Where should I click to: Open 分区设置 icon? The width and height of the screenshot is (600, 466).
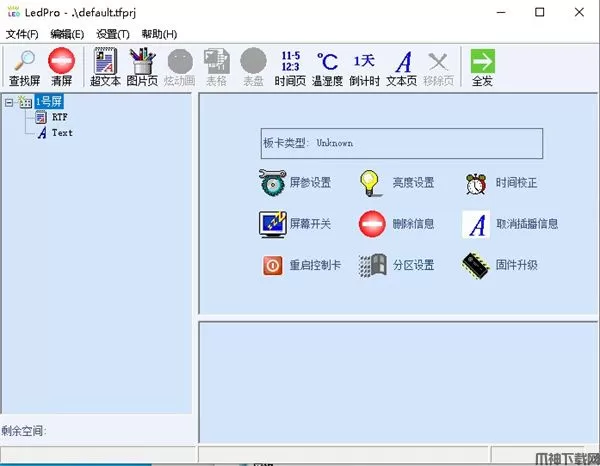point(373,265)
